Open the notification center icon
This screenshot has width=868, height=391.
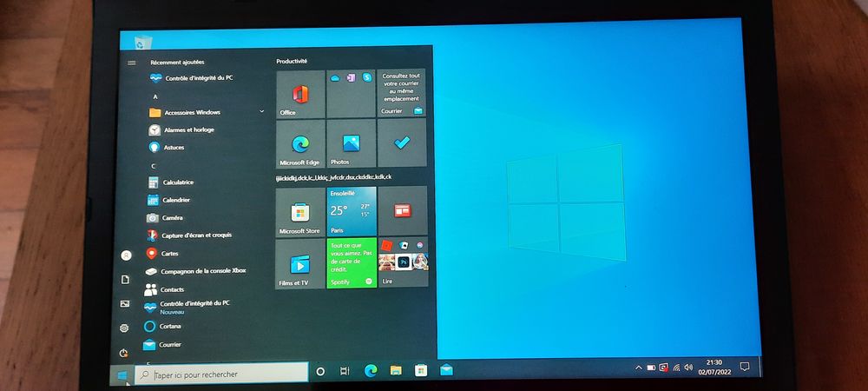(745, 366)
